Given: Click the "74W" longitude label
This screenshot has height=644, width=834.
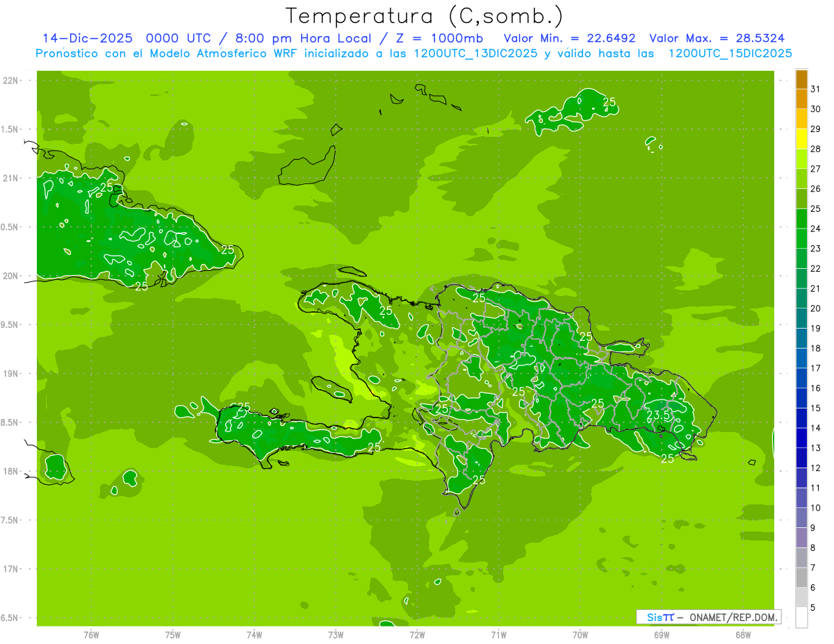Looking at the screenshot, I should pos(254,634).
